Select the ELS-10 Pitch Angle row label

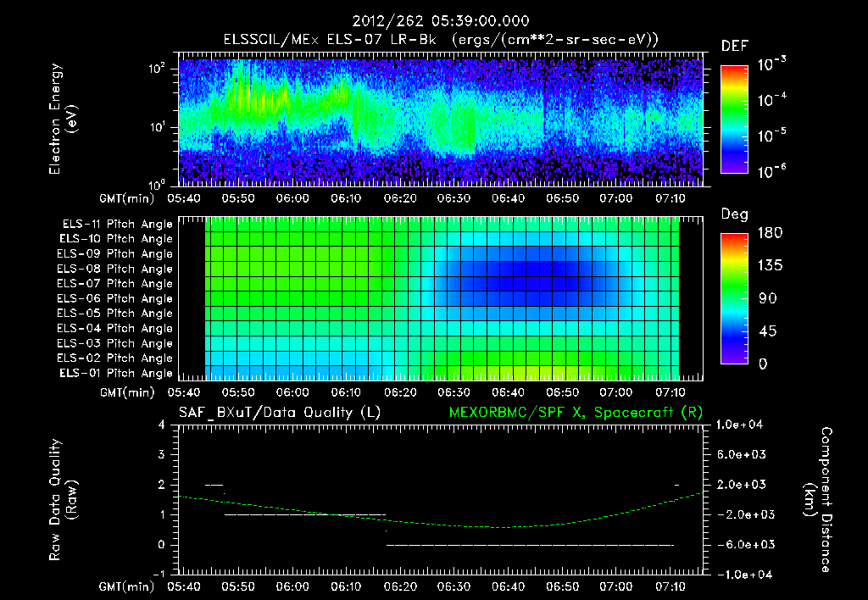pos(116,239)
